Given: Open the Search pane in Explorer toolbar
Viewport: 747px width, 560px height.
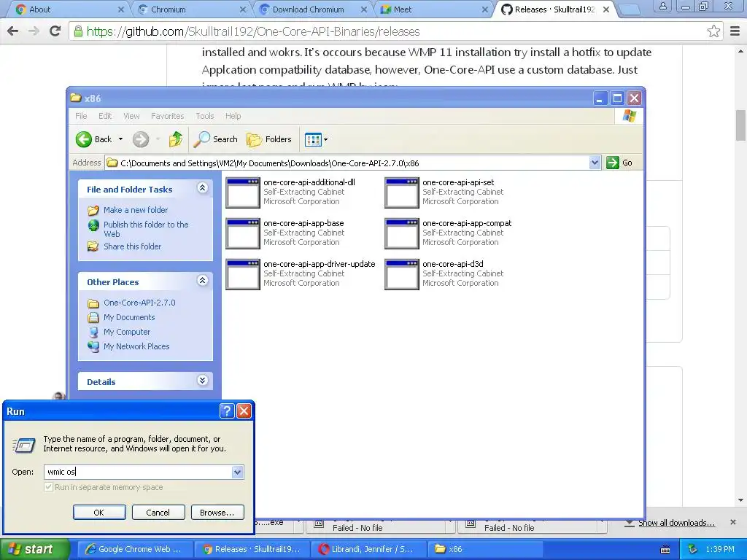Looking at the screenshot, I should click(x=216, y=139).
